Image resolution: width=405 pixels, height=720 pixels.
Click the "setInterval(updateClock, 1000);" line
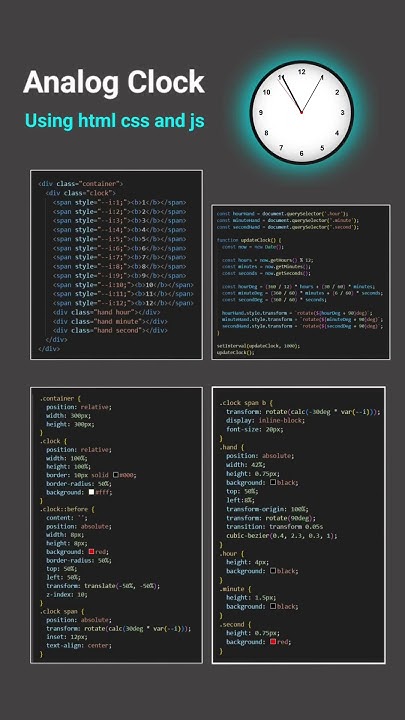click(x=258, y=346)
